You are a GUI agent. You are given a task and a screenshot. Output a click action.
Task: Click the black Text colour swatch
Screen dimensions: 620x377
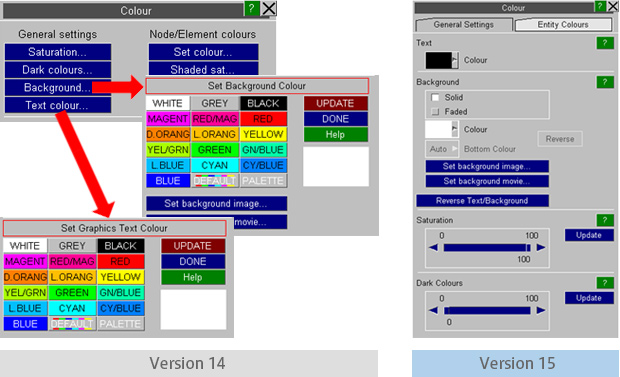pyautogui.click(x=439, y=61)
